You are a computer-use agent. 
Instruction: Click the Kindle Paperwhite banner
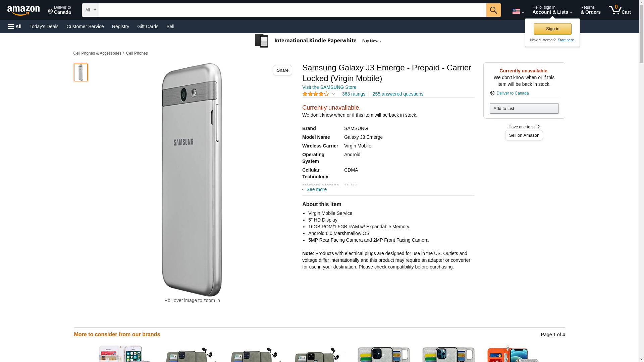tap(318, 41)
